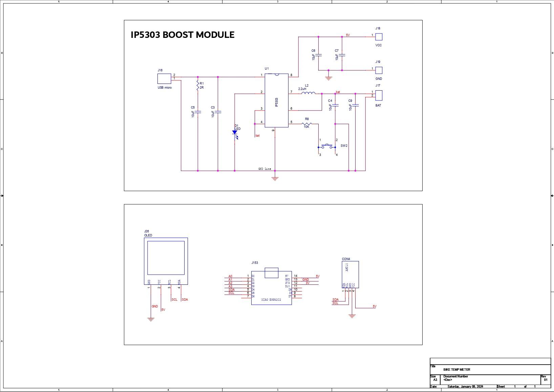The image size is (554, 392).
Task: Click the A3 net label on J153
Action: [x=231, y=286]
